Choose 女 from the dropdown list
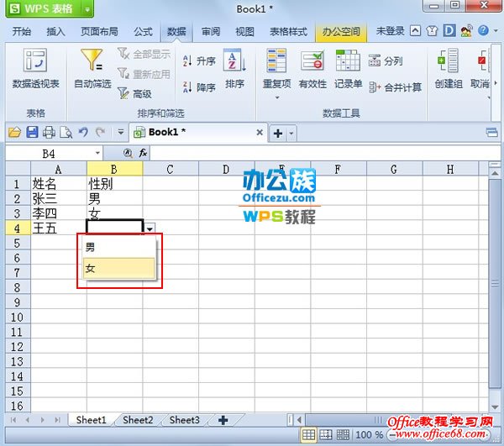The image size is (504, 446). coord(119,268)
